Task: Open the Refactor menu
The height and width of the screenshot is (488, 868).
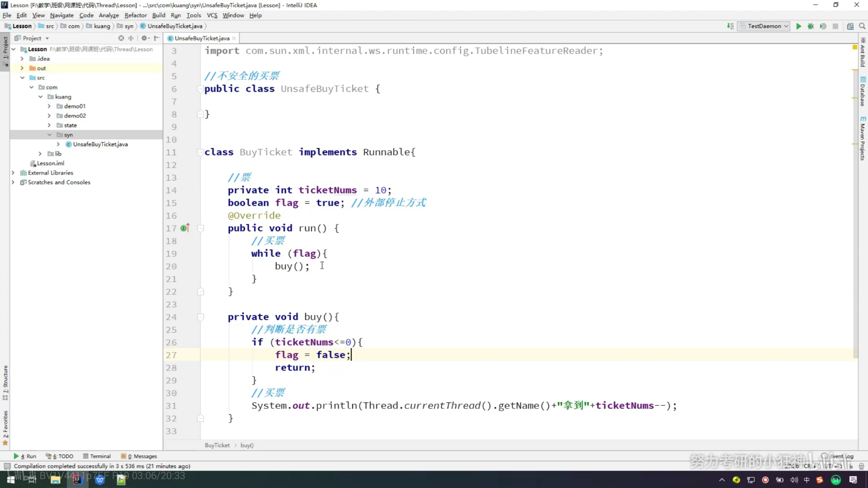Action: [x=136, y=15]
